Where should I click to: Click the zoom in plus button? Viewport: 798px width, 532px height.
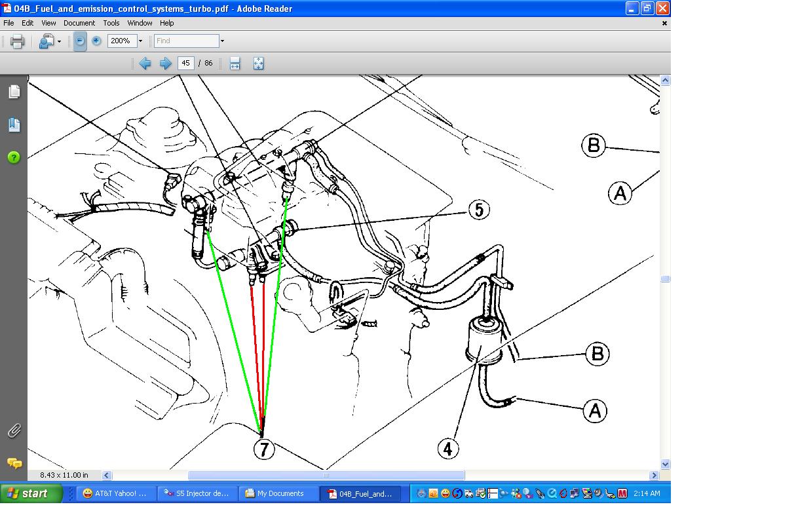click(x=96, y=41)
